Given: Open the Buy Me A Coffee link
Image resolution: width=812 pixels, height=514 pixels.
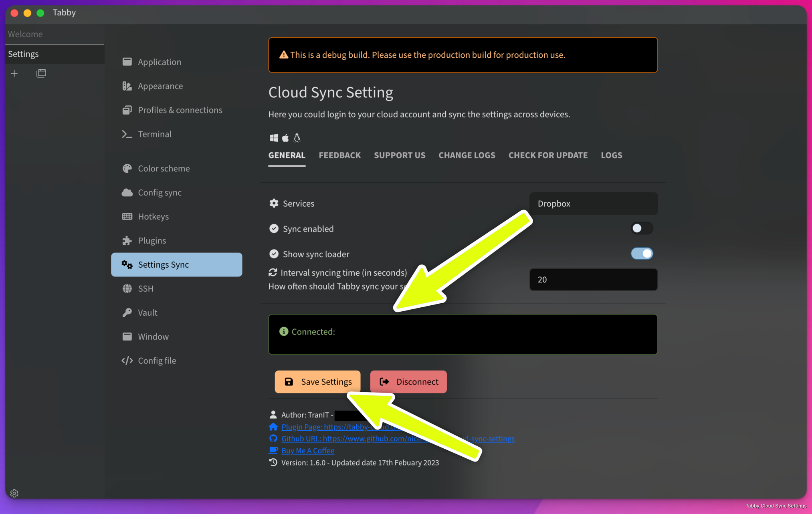Looking at the screenshot, I should point(307,450).
